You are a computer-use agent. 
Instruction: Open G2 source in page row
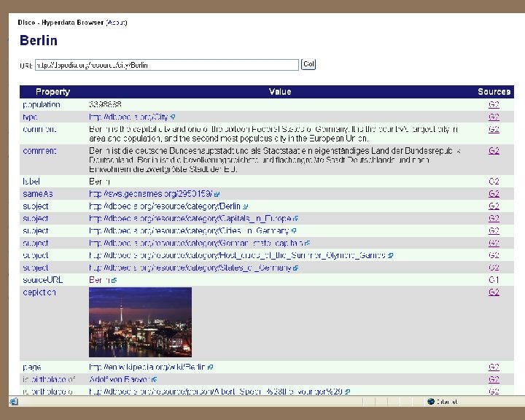494,367
